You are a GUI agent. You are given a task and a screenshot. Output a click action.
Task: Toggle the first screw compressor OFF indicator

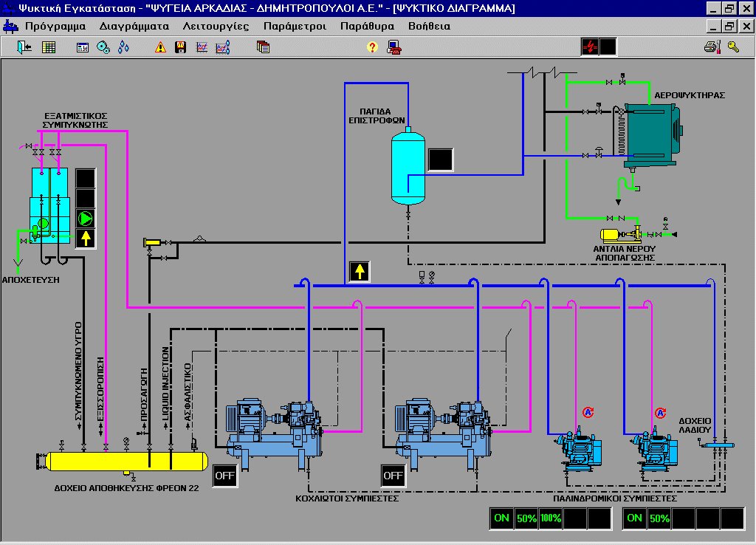(224, 476)
